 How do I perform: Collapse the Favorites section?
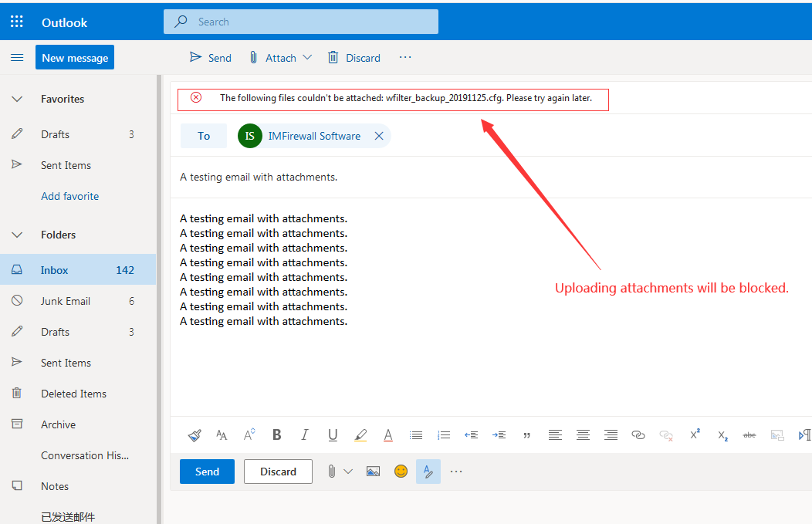coord(17,99)
